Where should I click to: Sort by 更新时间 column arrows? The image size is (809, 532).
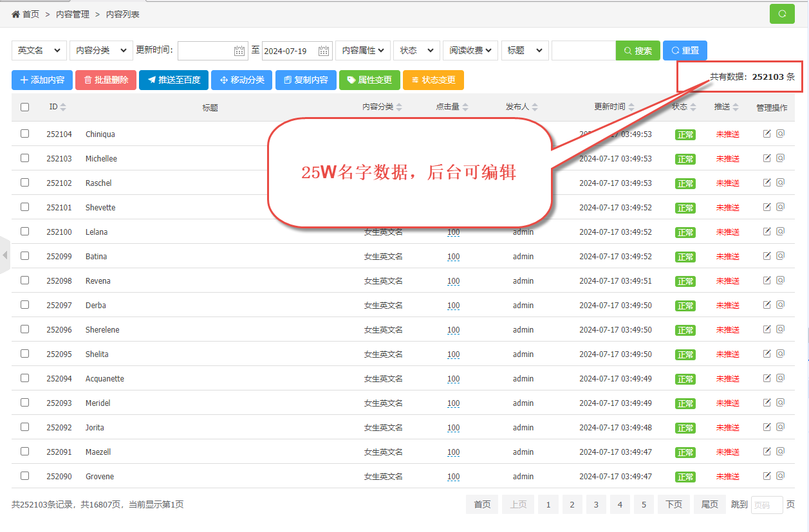(x=631, y=107)
